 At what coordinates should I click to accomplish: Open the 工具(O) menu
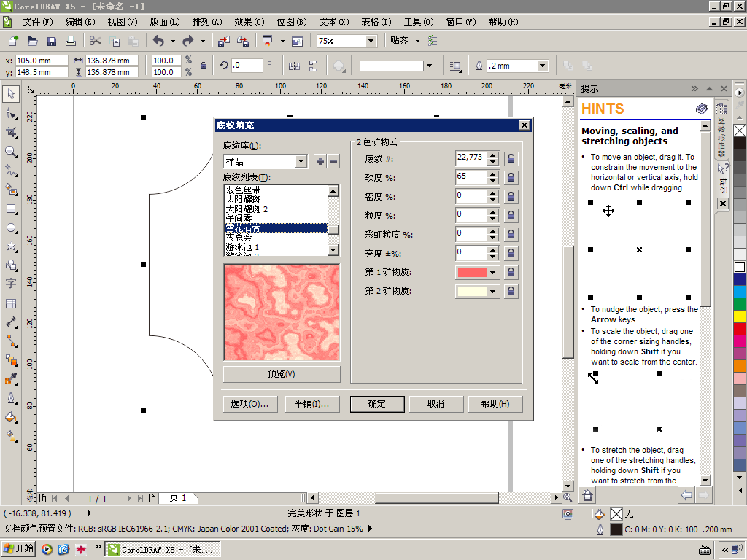click(419, 22)
